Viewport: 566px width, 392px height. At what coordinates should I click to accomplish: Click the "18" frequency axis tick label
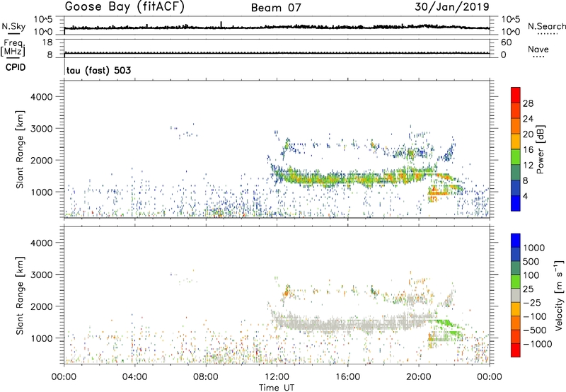click(47, 42)
